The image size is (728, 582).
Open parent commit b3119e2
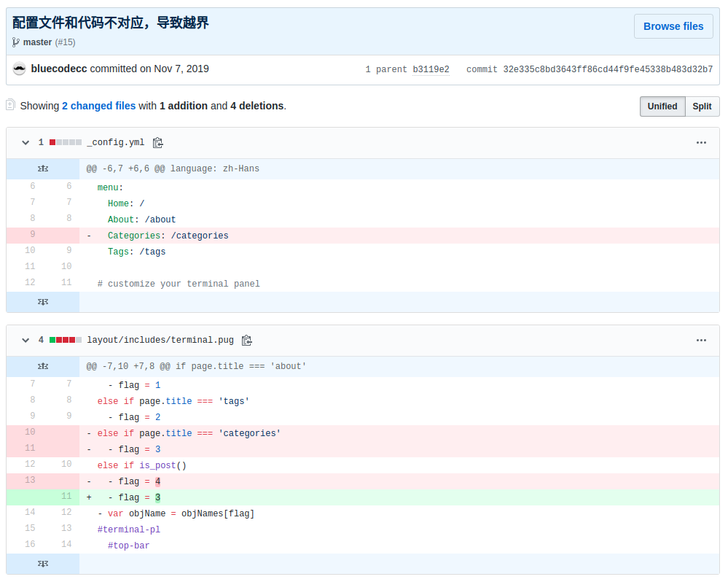pos(432,68)
